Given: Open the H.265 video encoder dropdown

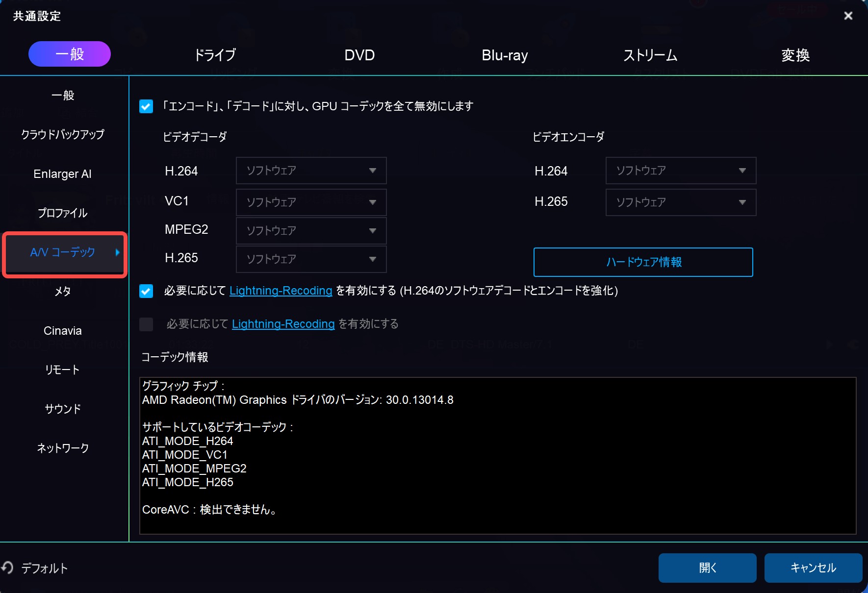Looking at the screenshot, I should coord(681,202).
